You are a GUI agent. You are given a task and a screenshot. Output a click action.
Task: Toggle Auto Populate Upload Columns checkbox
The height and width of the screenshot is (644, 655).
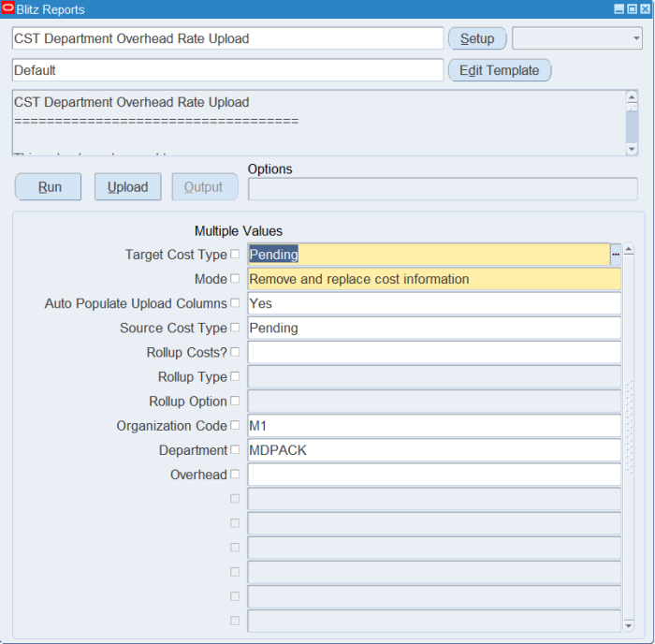coord(235,302)
